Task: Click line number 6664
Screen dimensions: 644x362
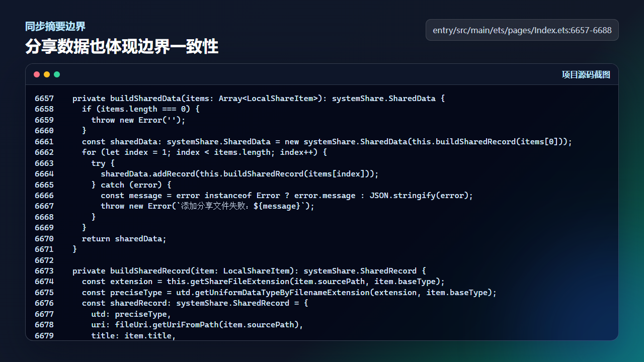Action: (x=44, y=174)
